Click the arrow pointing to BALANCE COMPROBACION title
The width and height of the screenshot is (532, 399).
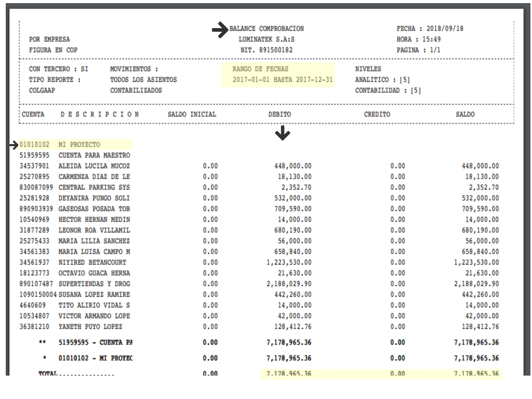pyautogui.click(x=220, y=30)
